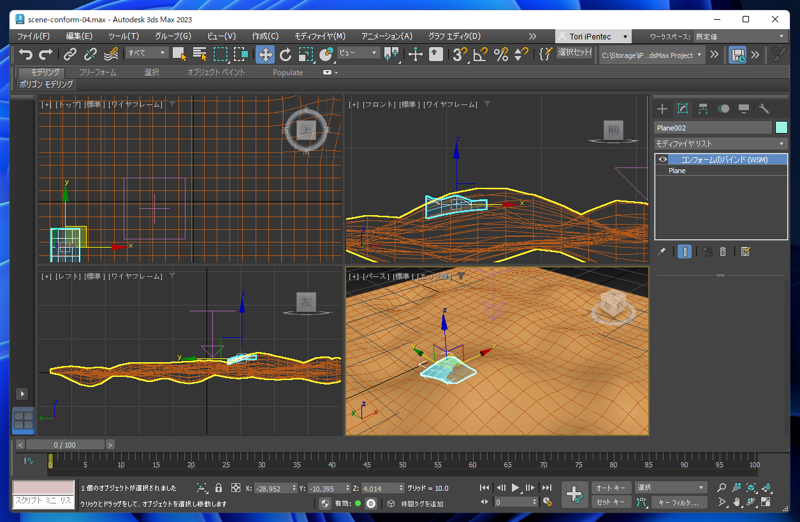The image size is (800, 522).
Task: Open the Select by Name dialog
Action: click(x=199, y=54)
